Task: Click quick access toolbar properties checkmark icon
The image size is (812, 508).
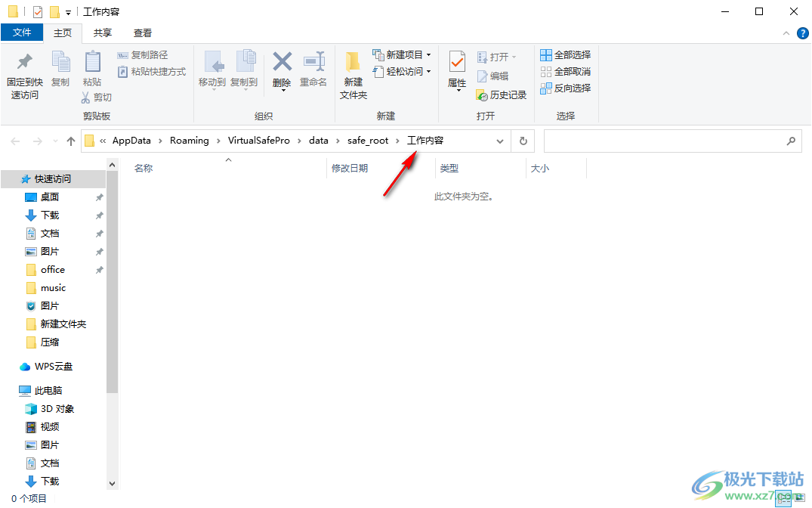Action: tap(37, 11)
